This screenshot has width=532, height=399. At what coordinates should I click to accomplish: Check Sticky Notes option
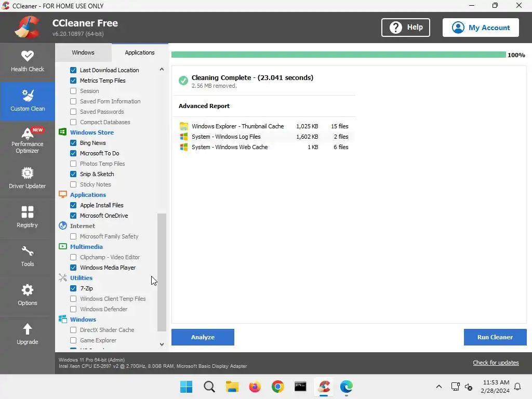[73, 184]
